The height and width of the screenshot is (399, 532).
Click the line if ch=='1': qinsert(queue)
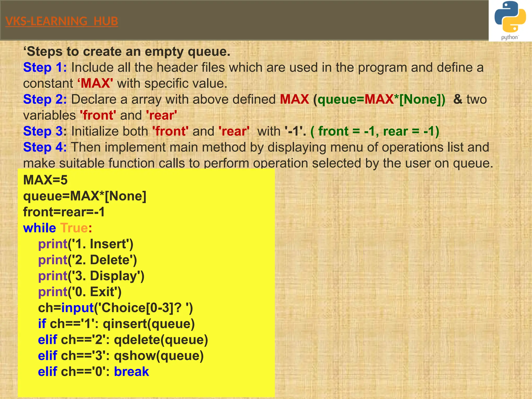click(x=116, y=324)
